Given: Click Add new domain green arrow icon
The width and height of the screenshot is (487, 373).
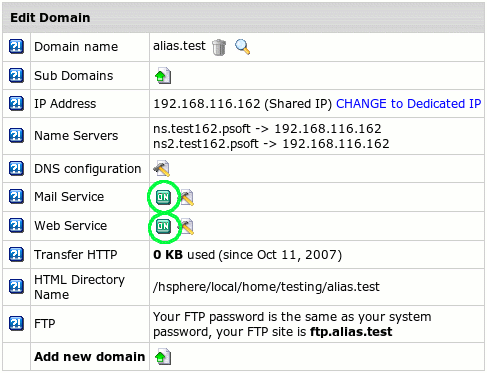Looking at the screenshot, I should (x=163, y=357).
